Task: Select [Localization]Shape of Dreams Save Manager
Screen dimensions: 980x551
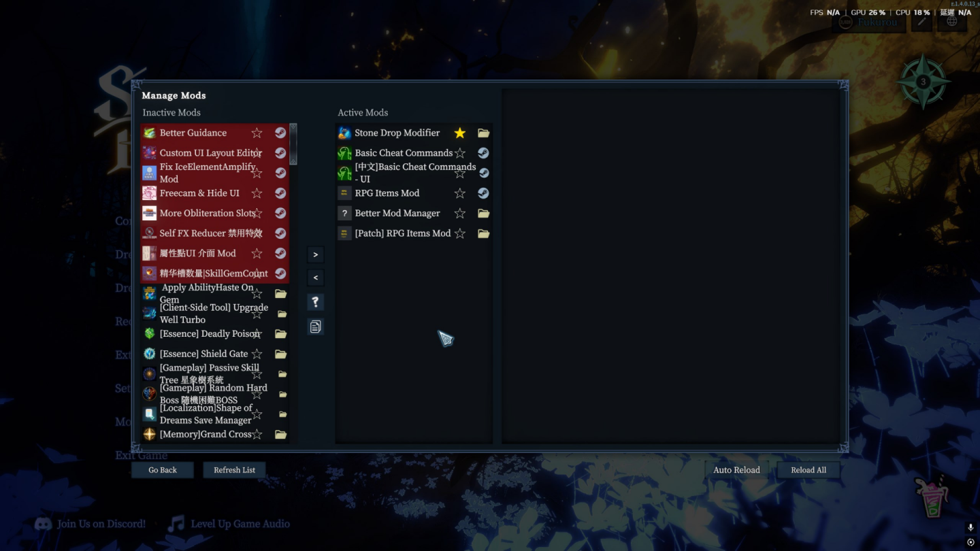Action: point(214,414)
